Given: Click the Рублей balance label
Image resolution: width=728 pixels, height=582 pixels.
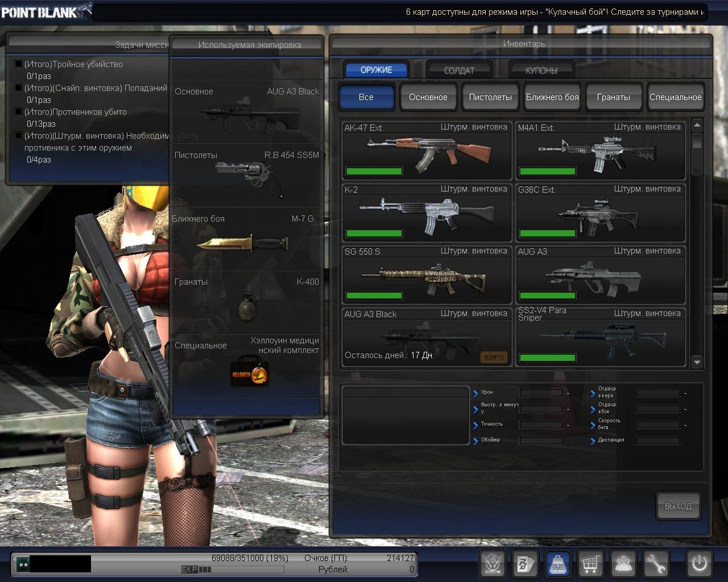Looking at the screenshot, I should 333,569.
